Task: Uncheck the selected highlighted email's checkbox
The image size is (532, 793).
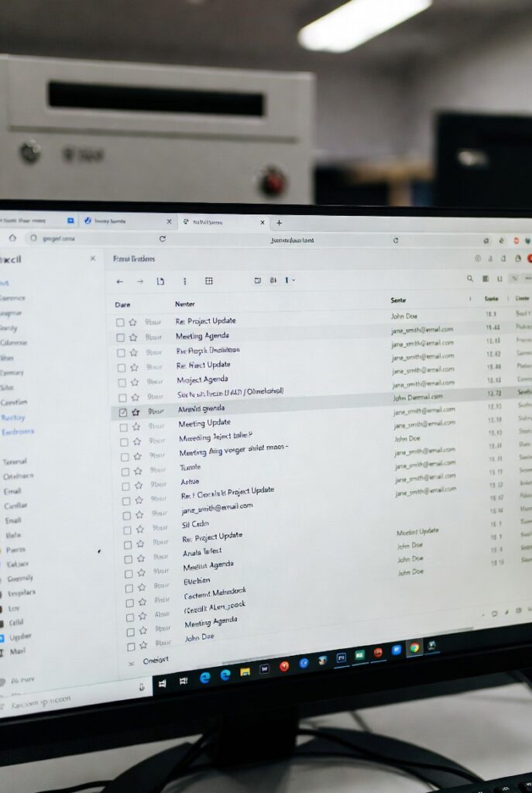Action: 122,413
